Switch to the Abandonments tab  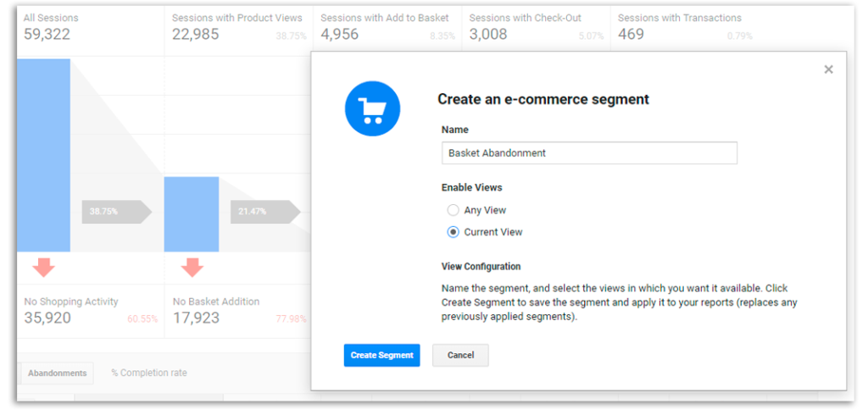pyautogui.click(x=57, y=373)
